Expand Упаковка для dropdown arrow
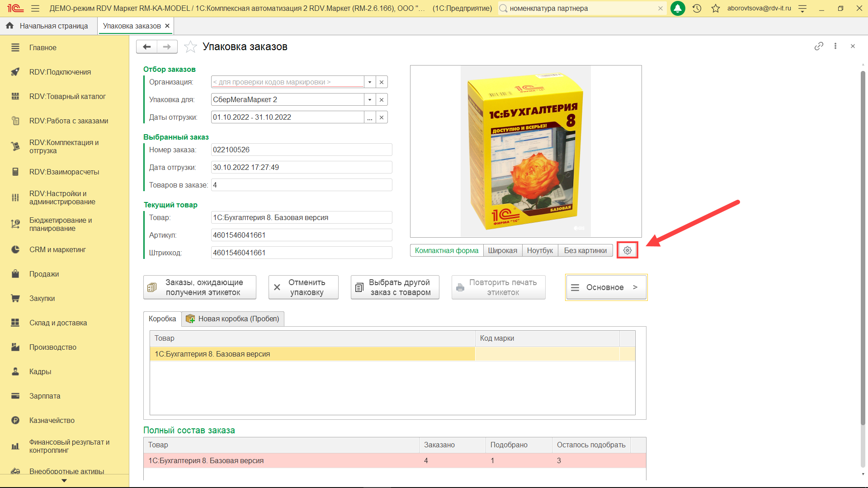Screen dimensions: 868x488 click(370, 100)
